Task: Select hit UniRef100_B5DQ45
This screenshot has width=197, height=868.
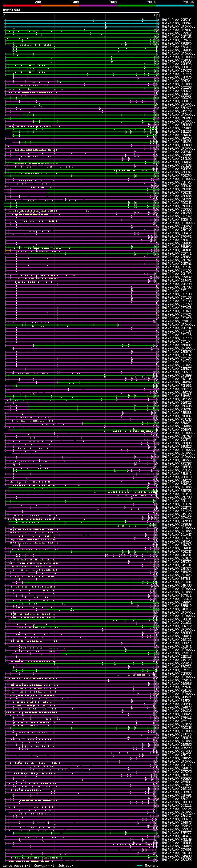Action: [177, 220]
